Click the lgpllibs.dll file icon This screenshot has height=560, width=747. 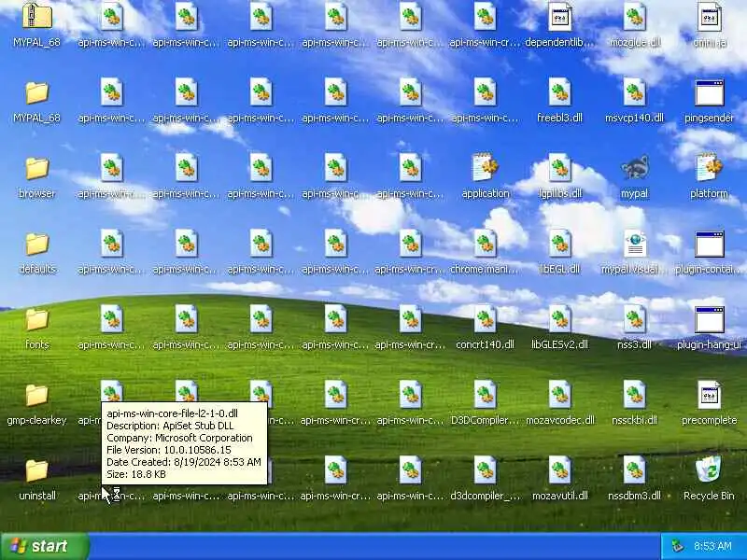point(559,168)
